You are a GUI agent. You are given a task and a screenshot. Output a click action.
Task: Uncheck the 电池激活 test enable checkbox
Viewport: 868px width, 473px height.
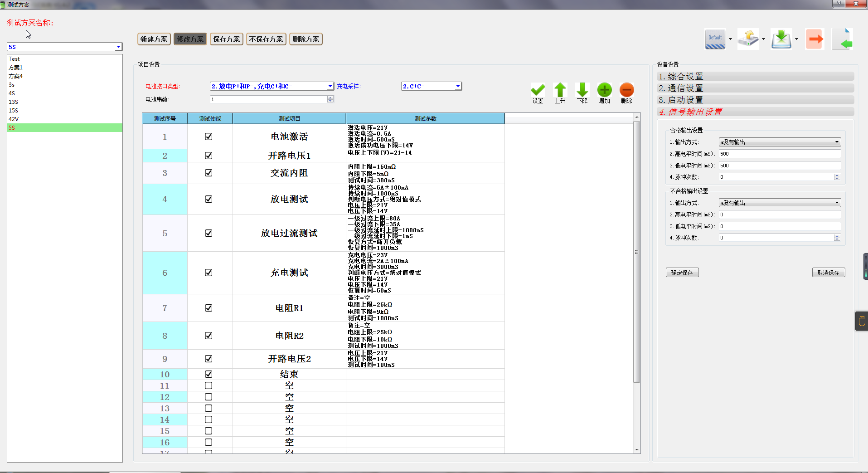tap(209, 137)
